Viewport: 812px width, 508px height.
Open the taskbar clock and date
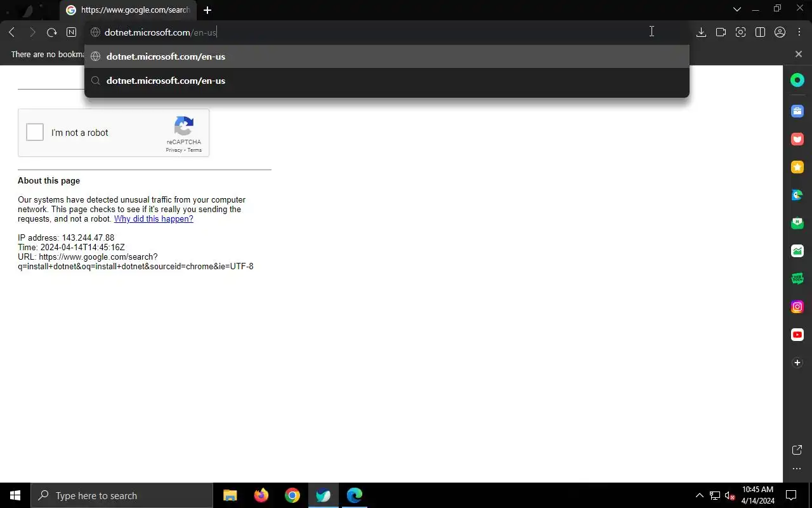click(757, 495)
